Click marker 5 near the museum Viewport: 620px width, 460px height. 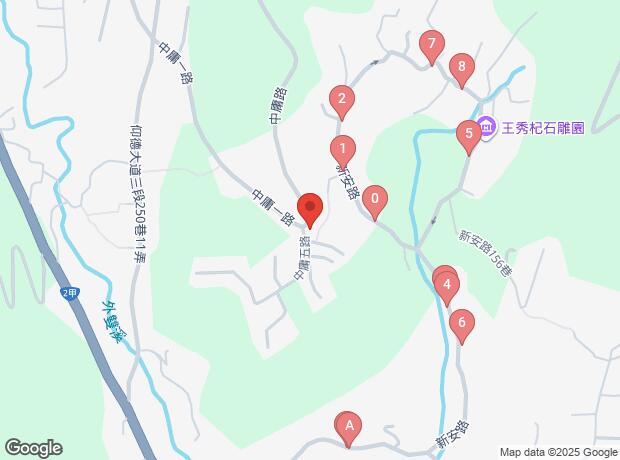point(469,136)
